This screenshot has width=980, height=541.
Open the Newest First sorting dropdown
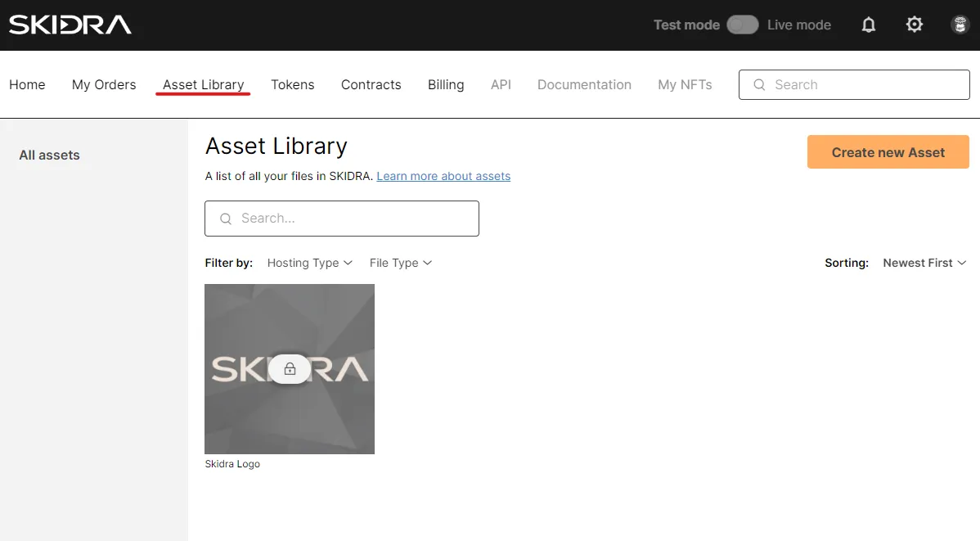pyautogui.click(x=924, y=263)
